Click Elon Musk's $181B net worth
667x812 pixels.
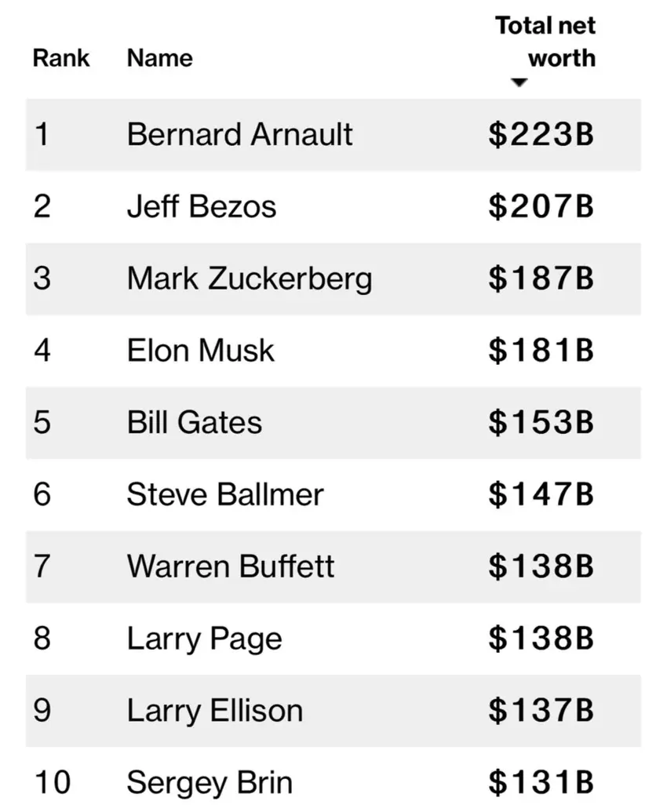(x=541, y=351)
